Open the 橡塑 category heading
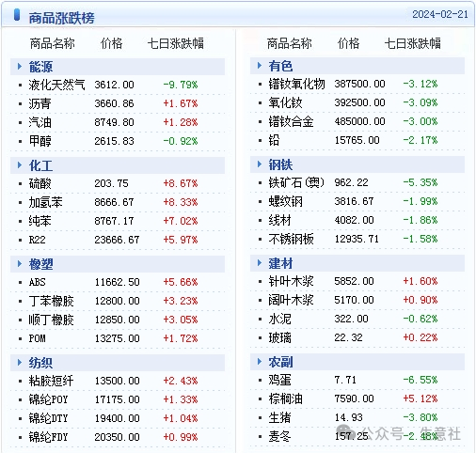The height and width of the screenshot is (453, 476). [x=40, y=264]
